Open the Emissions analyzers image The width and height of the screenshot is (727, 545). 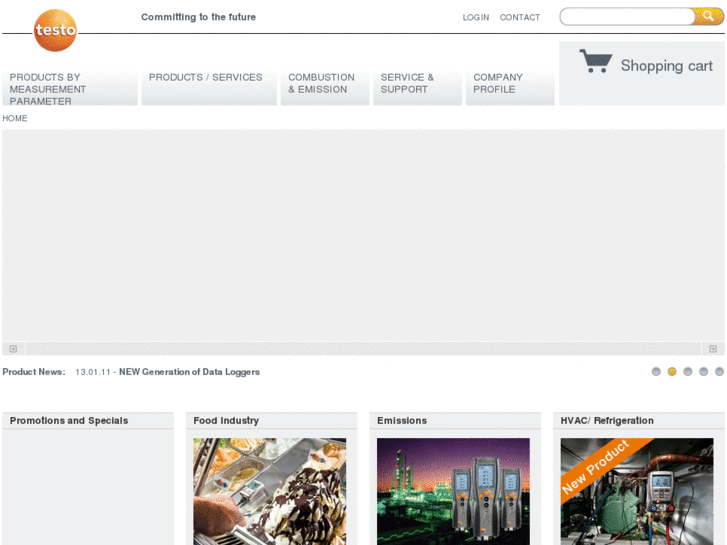pyautogui.click(x=453, y=492)
